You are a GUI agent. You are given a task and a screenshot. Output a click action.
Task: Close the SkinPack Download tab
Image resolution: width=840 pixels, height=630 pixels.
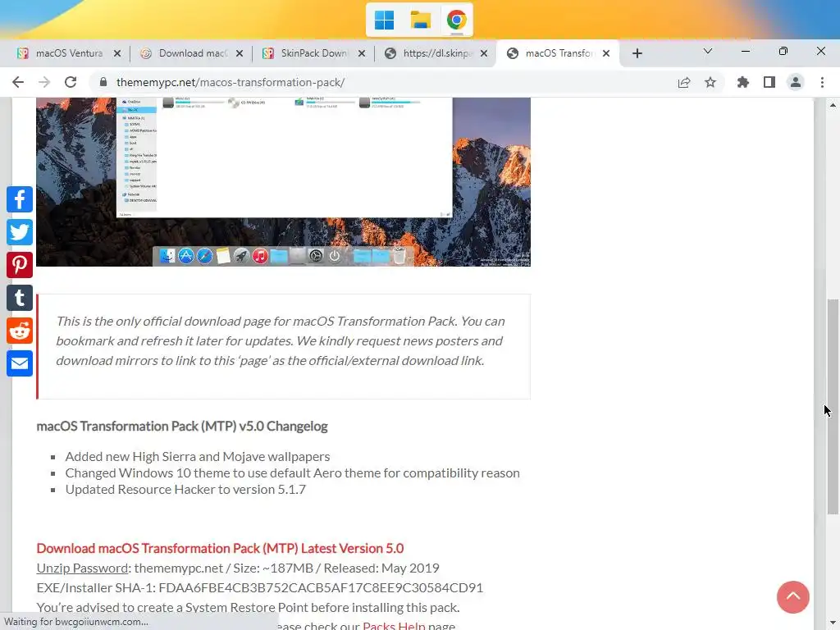362,53
